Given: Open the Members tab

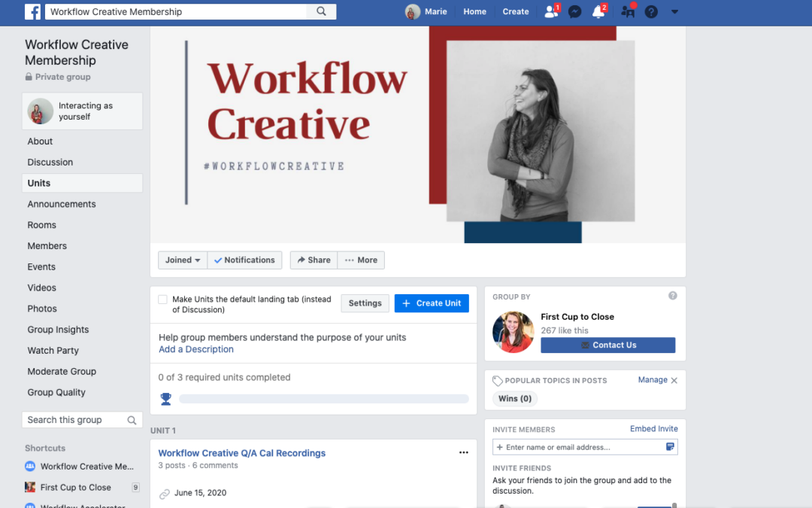Looking at the screenshot, I should [x=47, y=245].
